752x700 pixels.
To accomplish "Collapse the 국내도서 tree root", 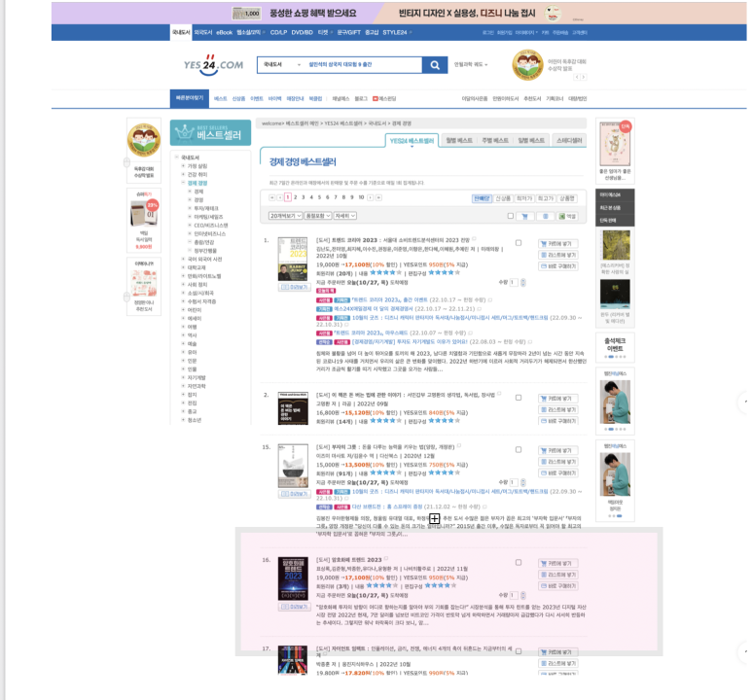I will click(177, 157).
